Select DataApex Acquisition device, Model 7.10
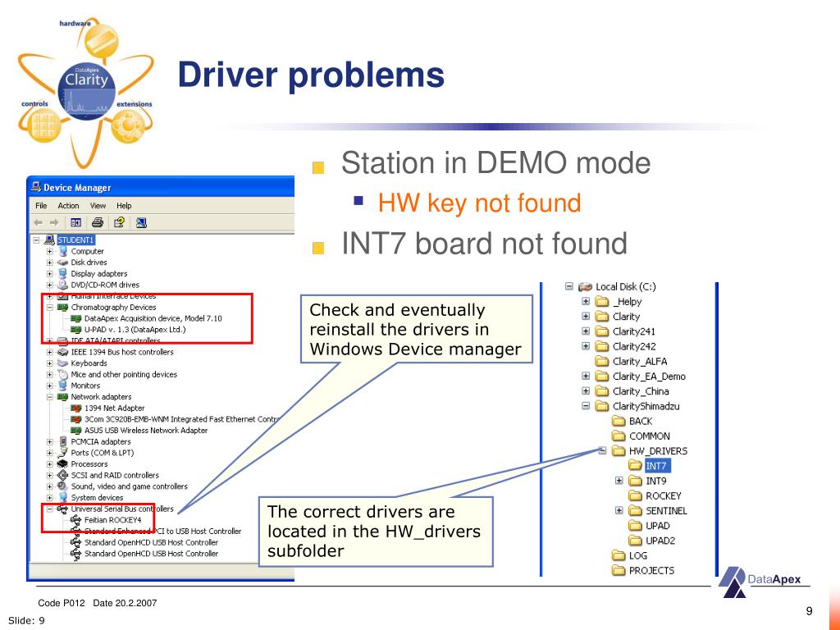840x630 pixels. (153, 318)
